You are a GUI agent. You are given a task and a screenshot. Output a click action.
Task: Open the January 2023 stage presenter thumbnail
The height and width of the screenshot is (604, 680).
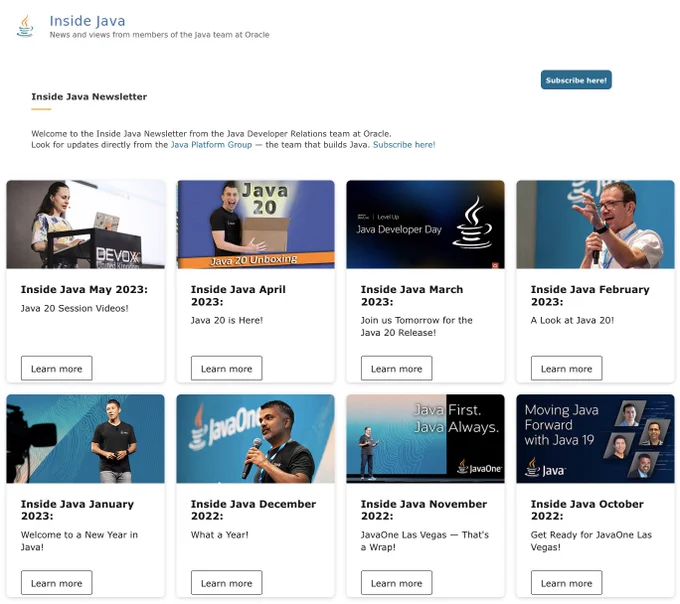[85, 438]
